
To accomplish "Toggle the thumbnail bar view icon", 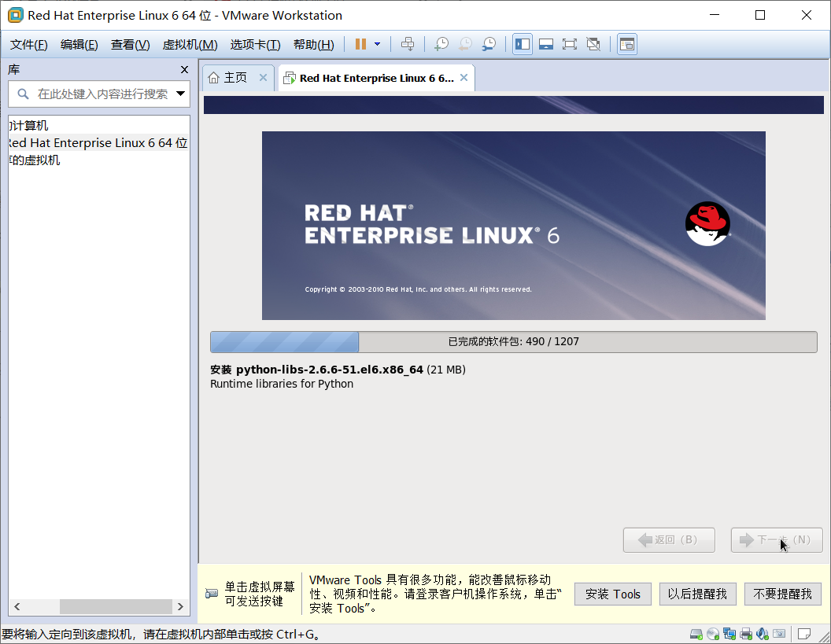I will click(x=546, y=44).
